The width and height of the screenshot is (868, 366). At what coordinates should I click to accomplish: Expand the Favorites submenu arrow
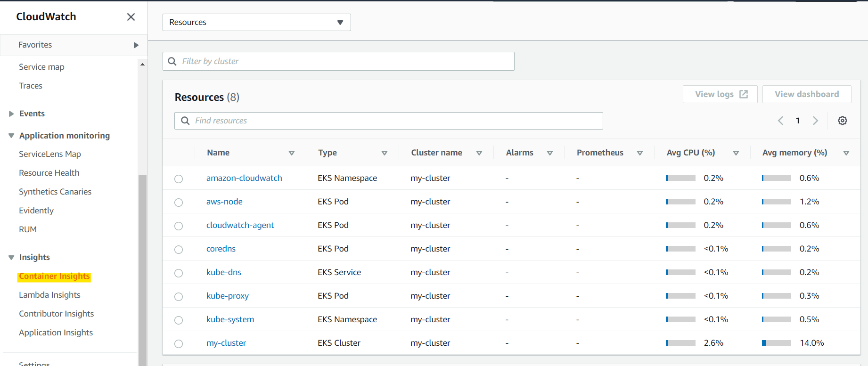tap(136, 45)
